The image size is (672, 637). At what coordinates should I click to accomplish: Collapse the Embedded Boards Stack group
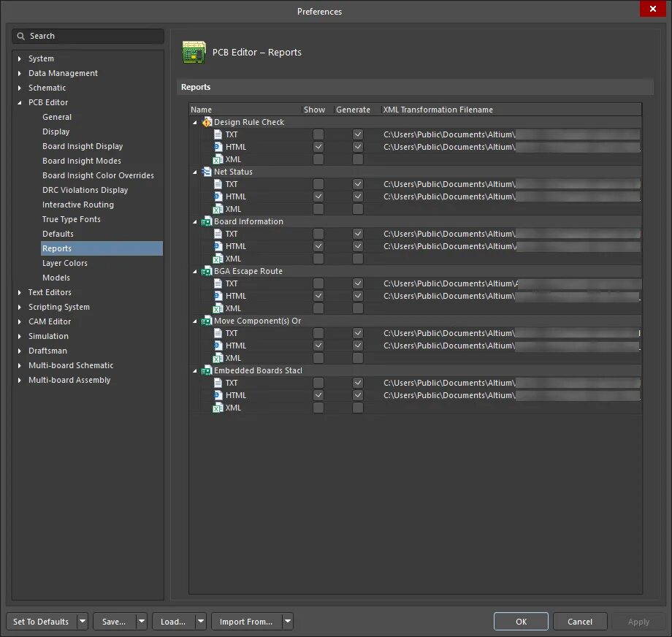coord(195,371)
